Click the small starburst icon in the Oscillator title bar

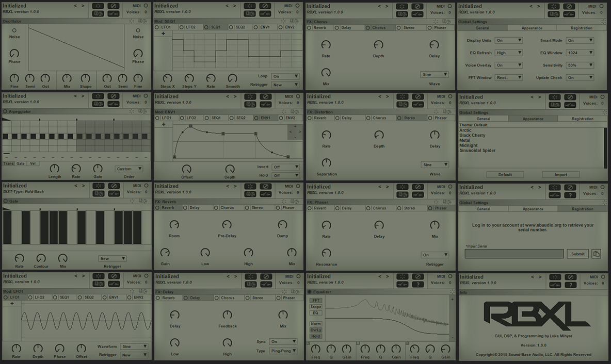point(132,21)
